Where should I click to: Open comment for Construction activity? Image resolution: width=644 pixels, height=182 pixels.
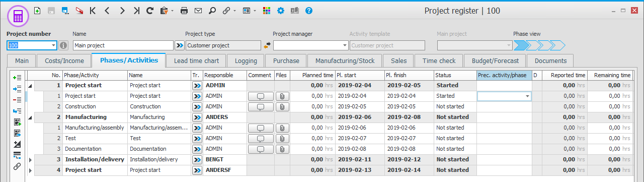261,107
